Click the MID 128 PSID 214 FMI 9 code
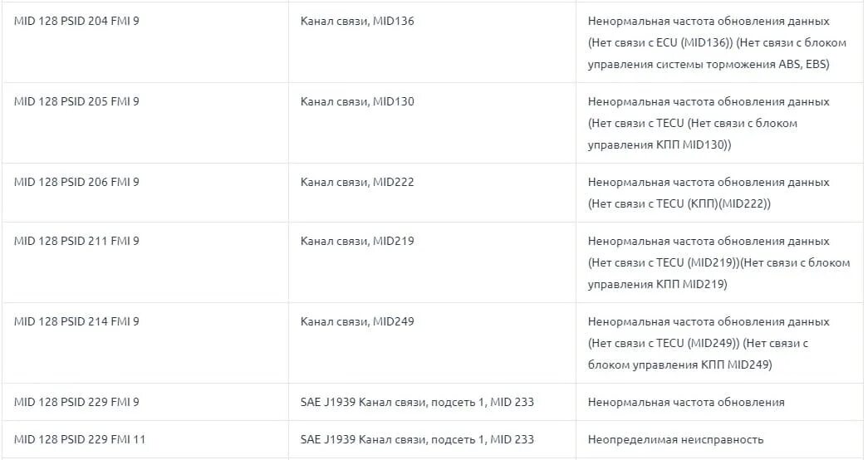Image resolution: width=868 pixels, height=460 pixels. [76, 321]
